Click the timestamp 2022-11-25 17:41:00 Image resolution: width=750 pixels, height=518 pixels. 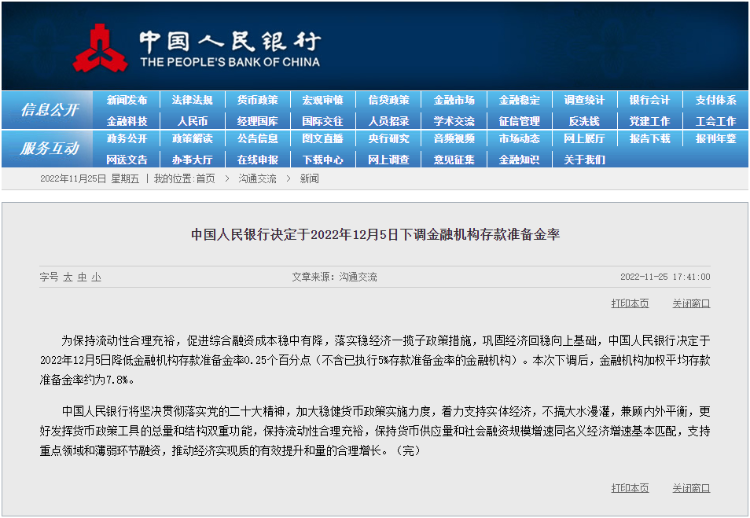click(665, 277)
